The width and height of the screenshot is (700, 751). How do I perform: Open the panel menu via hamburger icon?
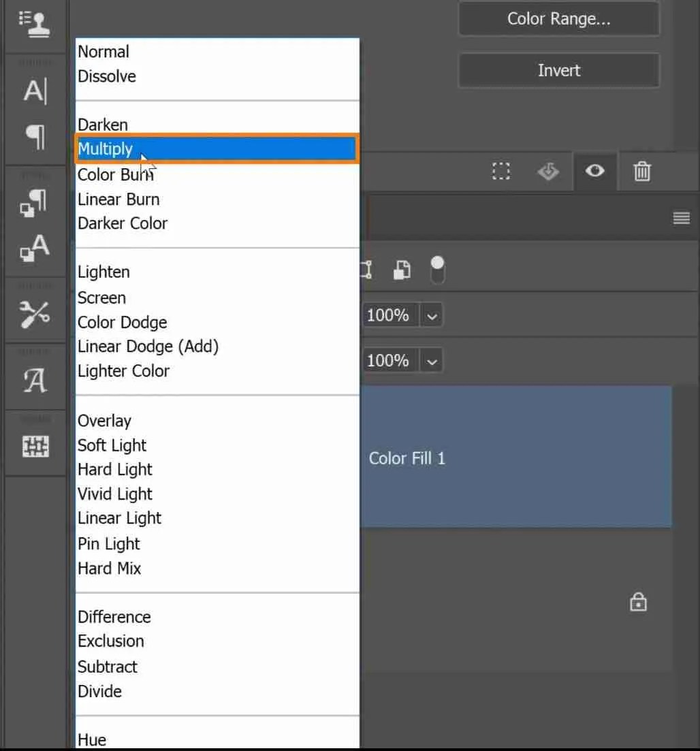point(681,219)
